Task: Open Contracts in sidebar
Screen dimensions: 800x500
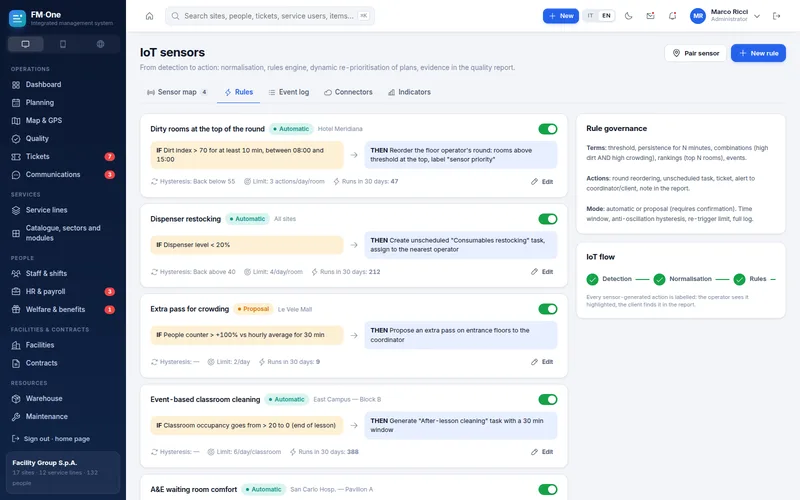Action: point(63,363)
